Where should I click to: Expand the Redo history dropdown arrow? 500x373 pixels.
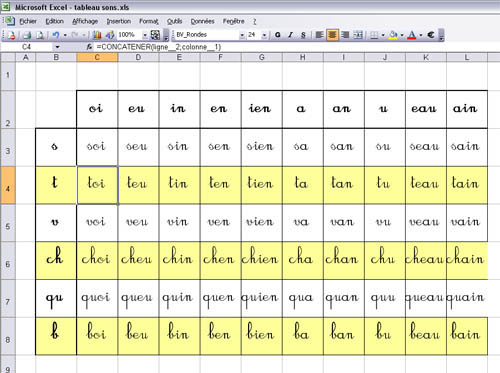coord(84,35)
